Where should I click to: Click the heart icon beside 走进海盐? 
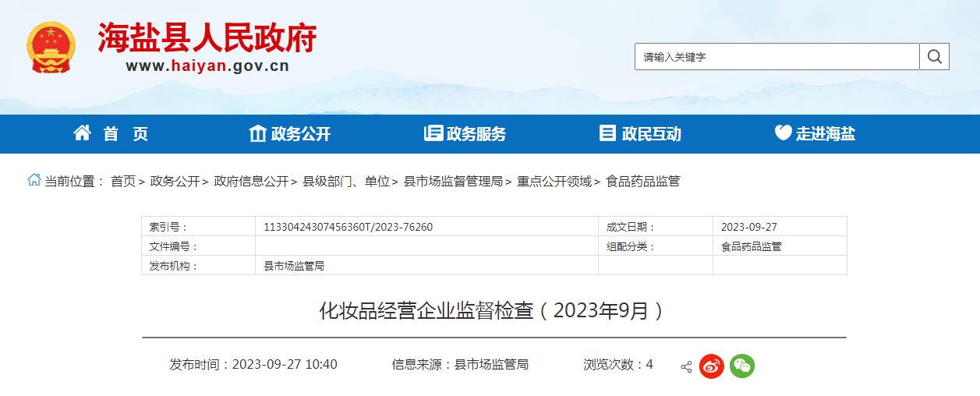783,133
